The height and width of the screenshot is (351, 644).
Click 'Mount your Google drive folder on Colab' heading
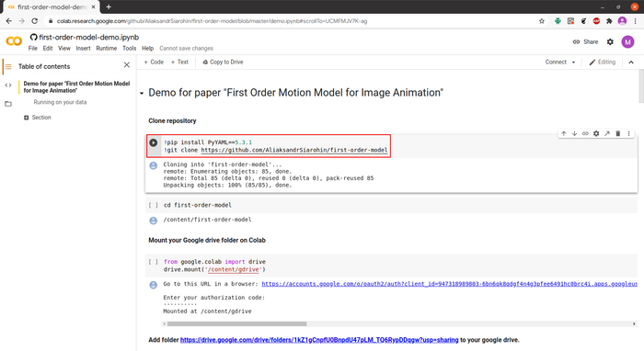pyautogui.click(x=207, y=241)
